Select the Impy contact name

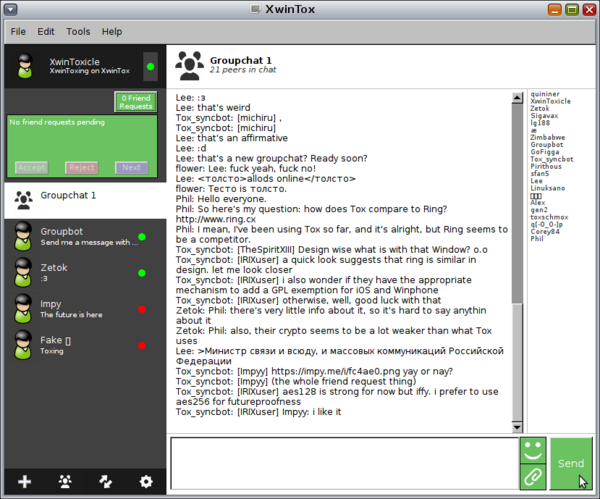[51, 304]
